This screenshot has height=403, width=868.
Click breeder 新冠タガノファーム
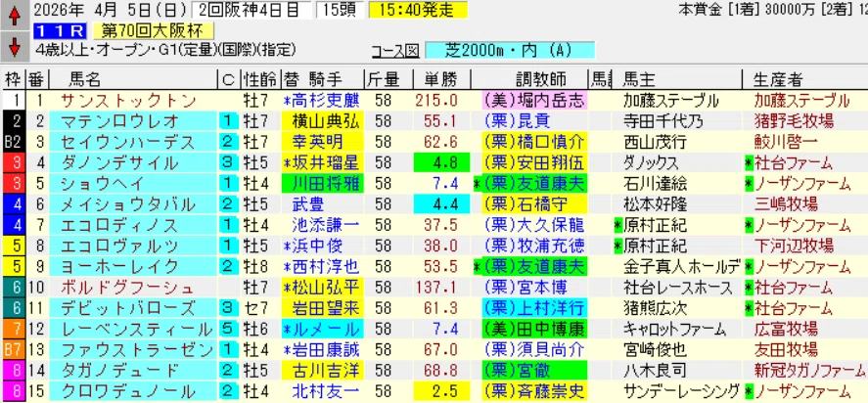click(810, 372)
